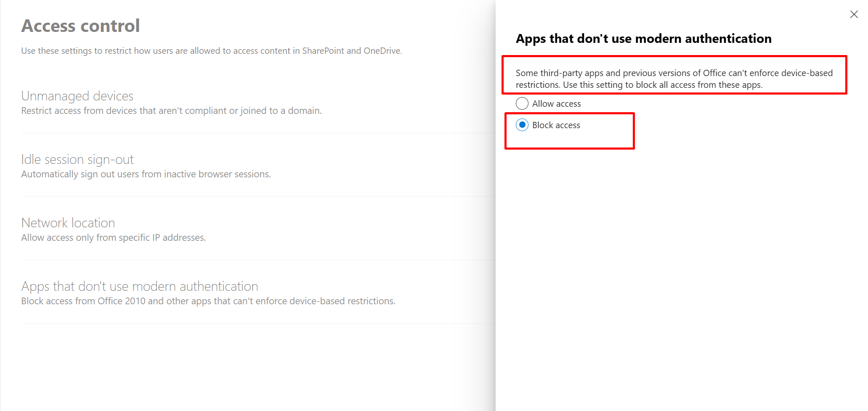Click the second line about blocking all access
Image resolution: width=868 pixels, height=411 pixels.
pyautogui.click(x=639, y=85)
